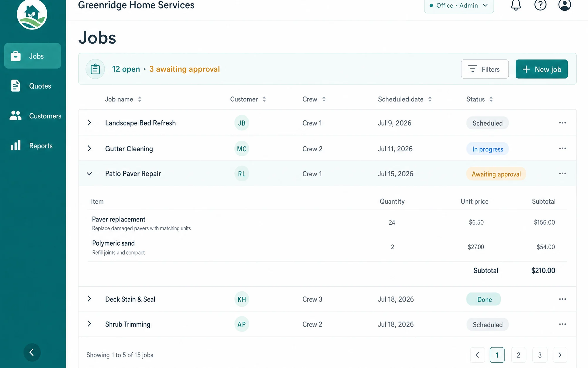Collapse the sidebar with the back arrow
Image resolution: width=588 pixels, height=368 pixels.
[x=32, y=352]
